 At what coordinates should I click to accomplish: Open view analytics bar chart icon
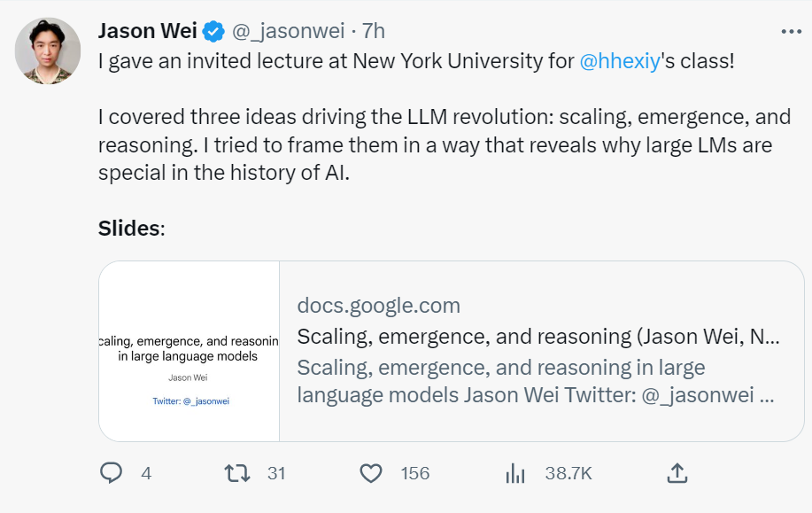[515, 473]
